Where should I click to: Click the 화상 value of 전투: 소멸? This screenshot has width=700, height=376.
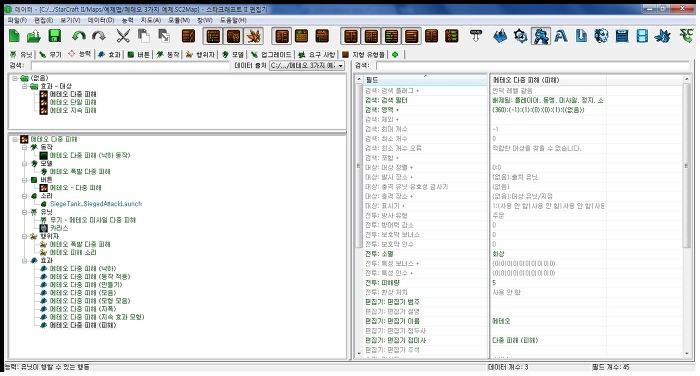tap(498, 254)
